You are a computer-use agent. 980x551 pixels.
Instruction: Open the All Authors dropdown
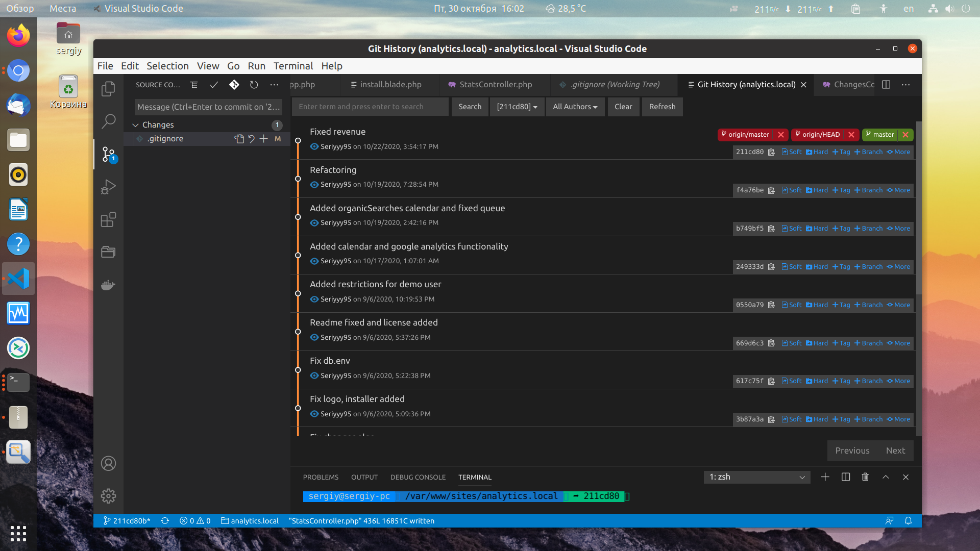575,107
